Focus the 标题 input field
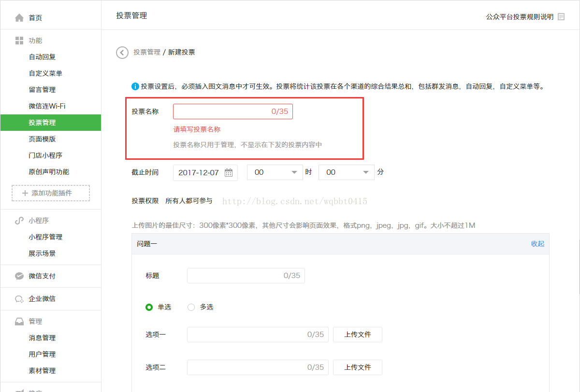 click(x=246, y=276)
